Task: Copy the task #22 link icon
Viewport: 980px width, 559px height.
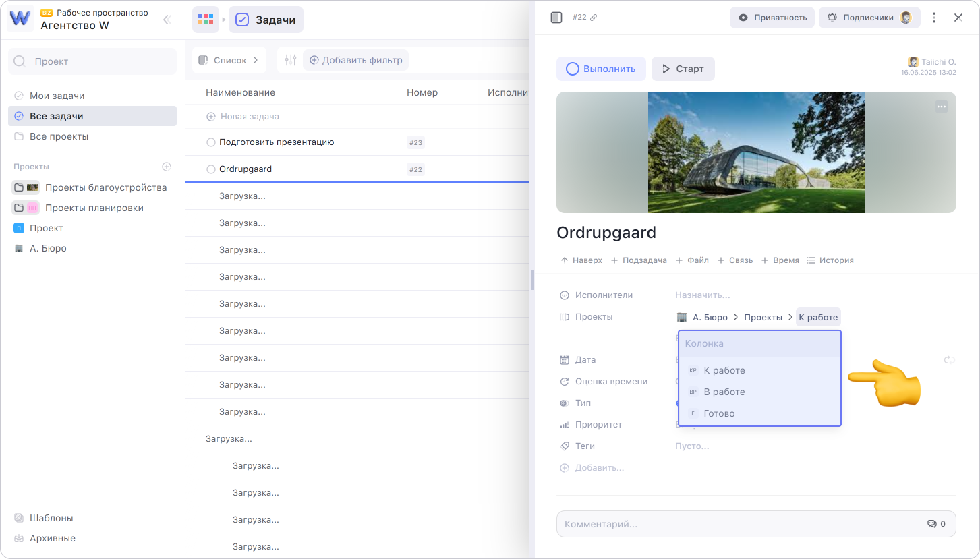Action: (x=594, y=18)
